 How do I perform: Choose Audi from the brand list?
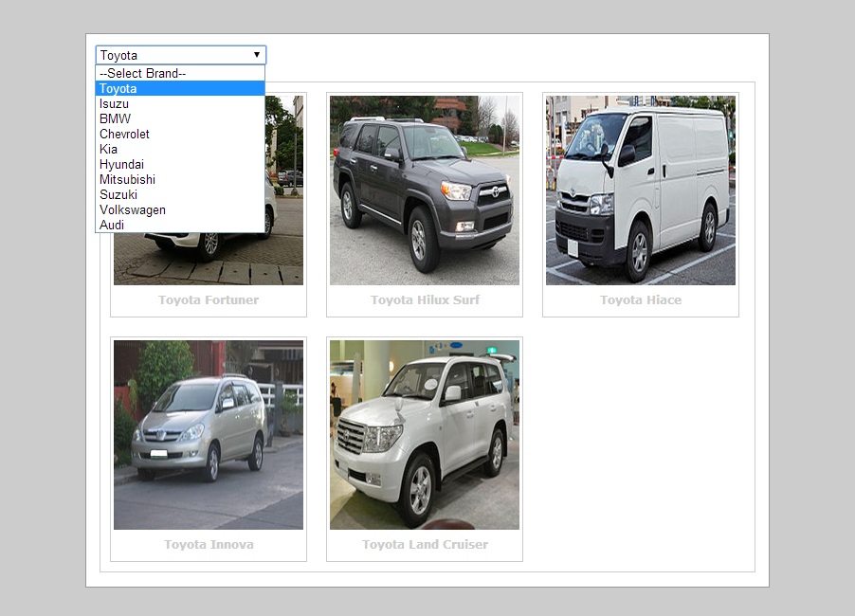click(180, 226)
